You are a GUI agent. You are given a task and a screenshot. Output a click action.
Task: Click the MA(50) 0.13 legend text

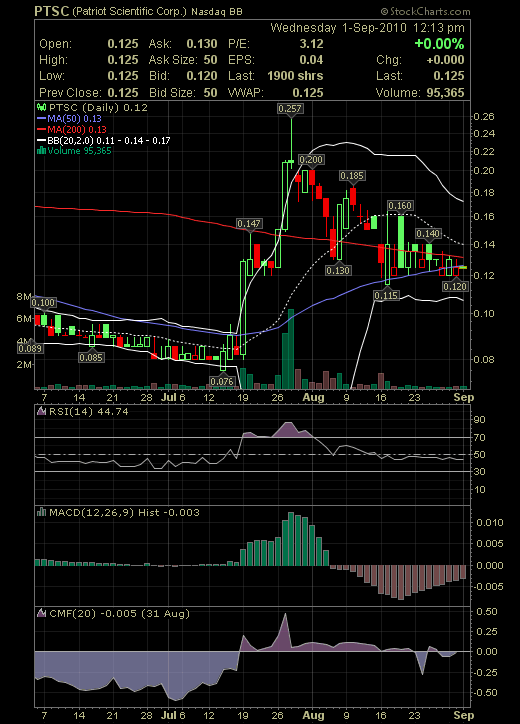point(74,119)
